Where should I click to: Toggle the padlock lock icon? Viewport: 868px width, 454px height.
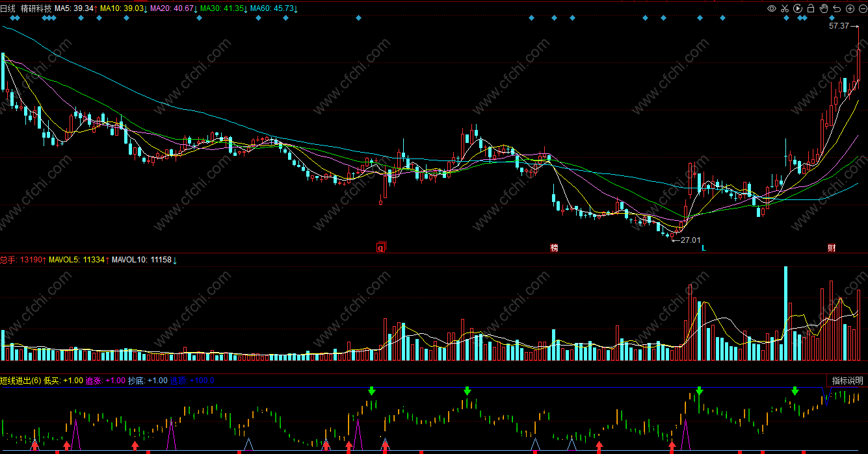811,8
